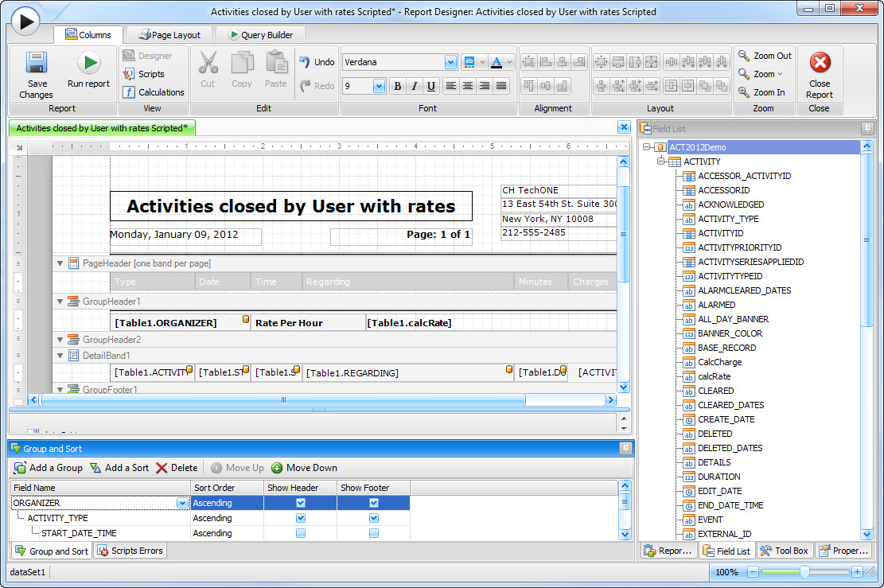Click the zoom plus button in status bar
The image size is (884, 588).
tap(857, 572)
